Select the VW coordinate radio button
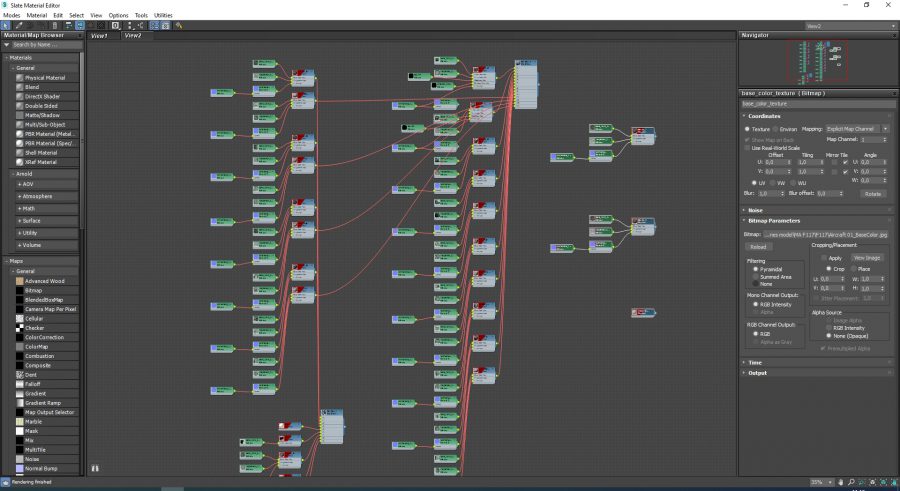The width and height of the screenshot is (900, 491). tap(773, 183)
